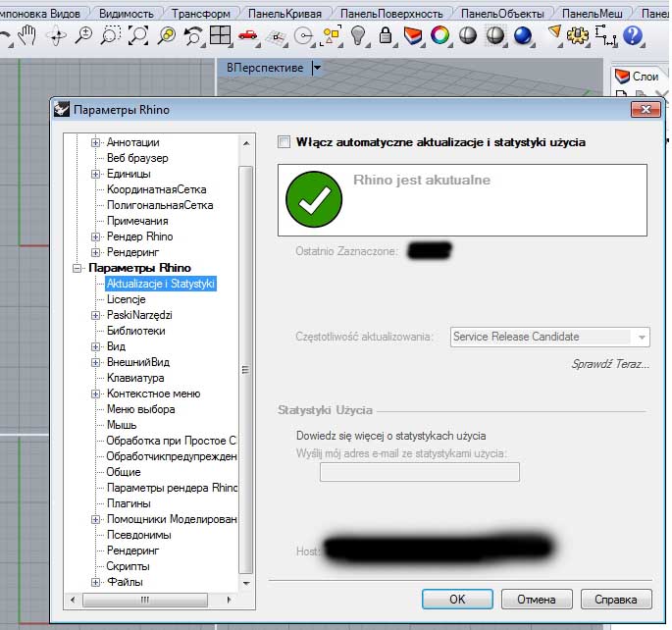Click the padlock Lock Objects icon
This screenshot has height=630, width=672.
(x=386, y=35)
